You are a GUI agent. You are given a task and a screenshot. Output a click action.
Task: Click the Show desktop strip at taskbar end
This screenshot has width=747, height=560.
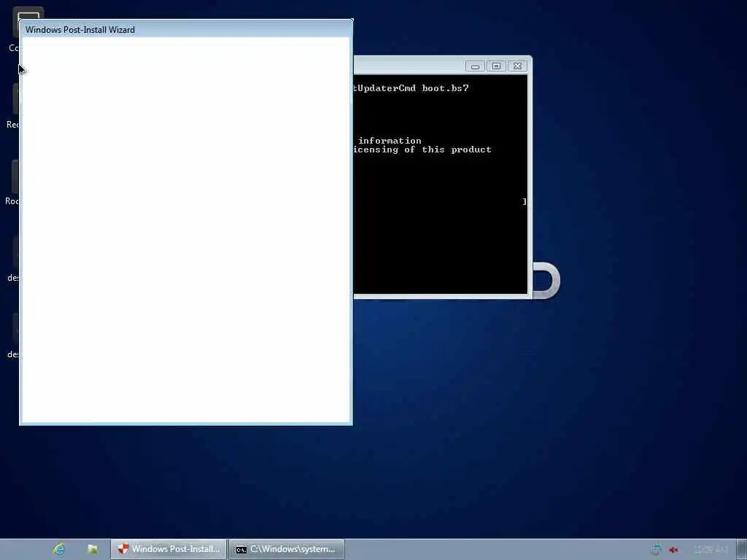coord(742,549)
